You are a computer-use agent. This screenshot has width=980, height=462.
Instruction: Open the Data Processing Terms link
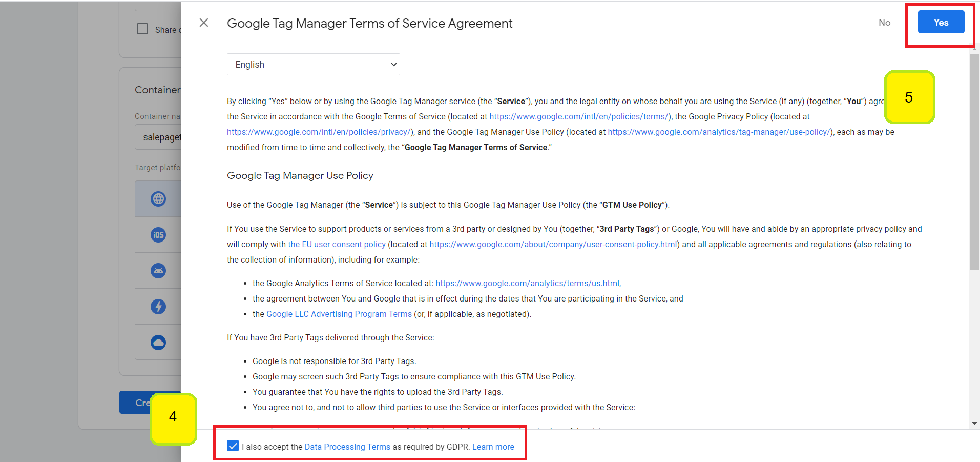tap(347, 447)
